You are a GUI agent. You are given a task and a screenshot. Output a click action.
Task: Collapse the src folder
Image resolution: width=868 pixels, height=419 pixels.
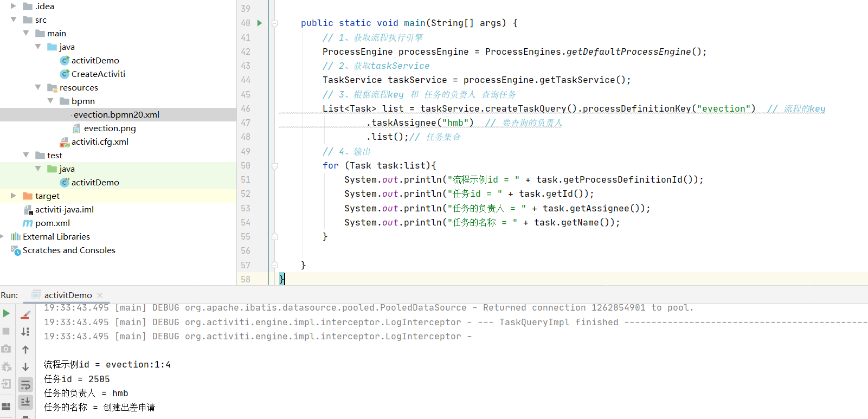[x=14, y=20]
